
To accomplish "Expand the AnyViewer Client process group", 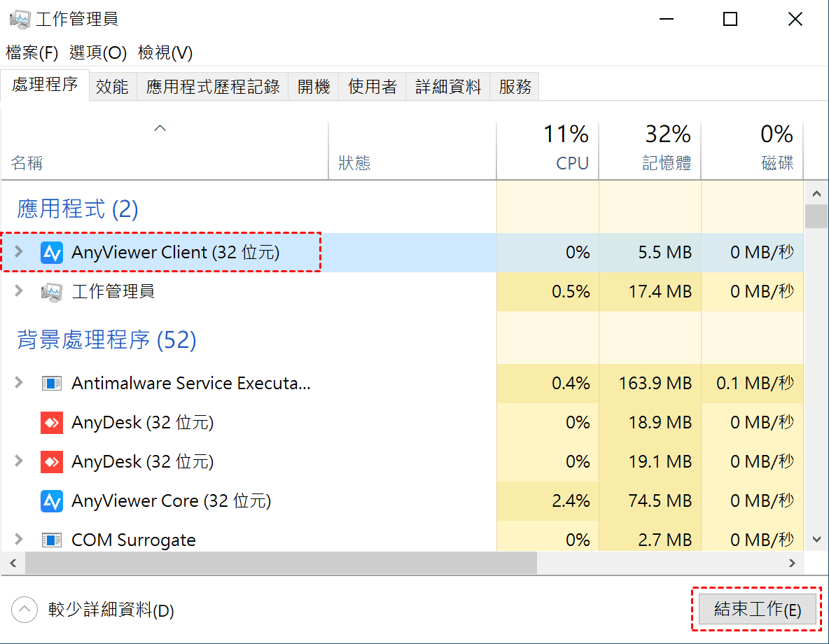I will pyautogui.click(x=19, y=252).
